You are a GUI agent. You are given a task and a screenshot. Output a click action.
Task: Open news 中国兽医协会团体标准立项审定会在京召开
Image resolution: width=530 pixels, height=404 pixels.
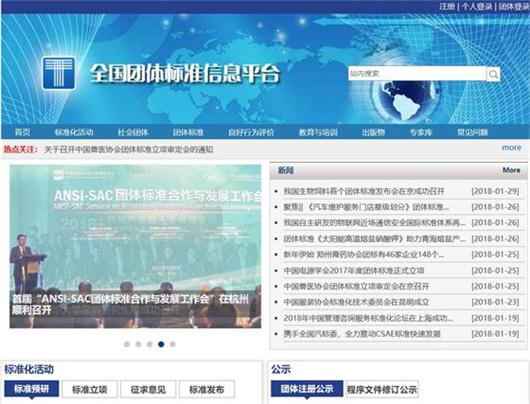click(356, 286)
